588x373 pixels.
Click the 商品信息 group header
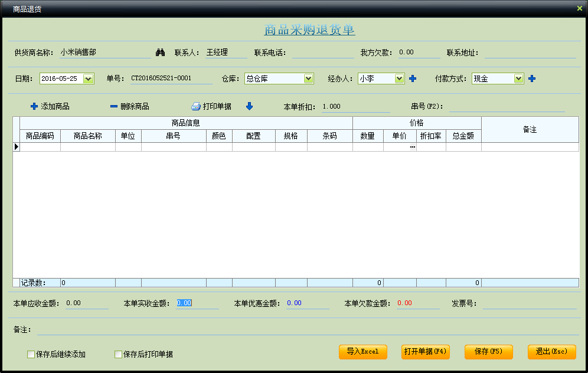click(186, 123)
